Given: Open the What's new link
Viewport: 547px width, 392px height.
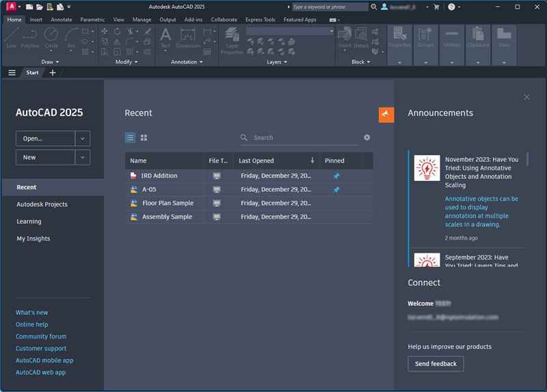Looking at the screenshot, I should tap(31, 313).
